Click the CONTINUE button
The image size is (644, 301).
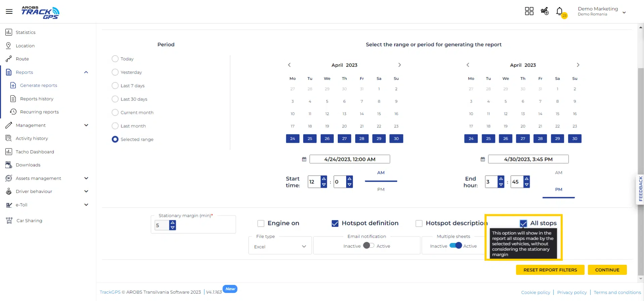[607, 270]
